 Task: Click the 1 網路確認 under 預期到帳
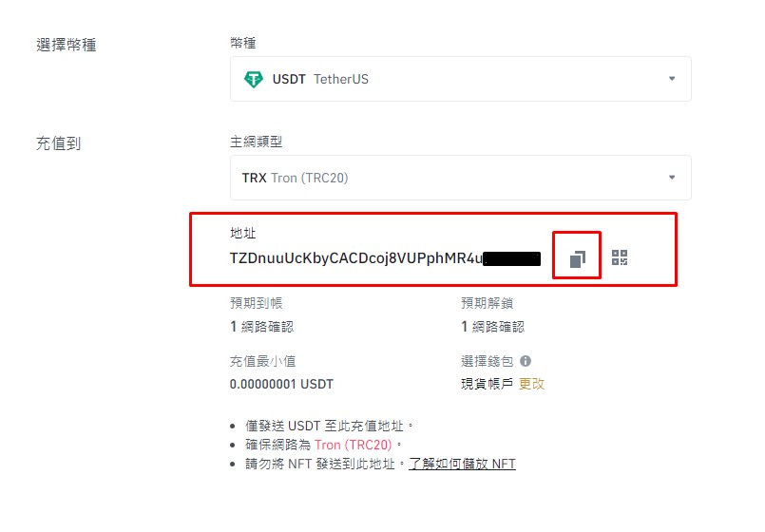click(x=262, y=326)
